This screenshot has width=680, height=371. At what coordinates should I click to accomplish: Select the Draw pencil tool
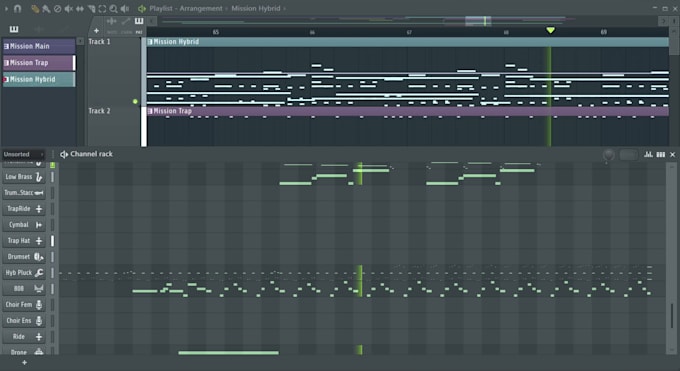pos(35,8)
